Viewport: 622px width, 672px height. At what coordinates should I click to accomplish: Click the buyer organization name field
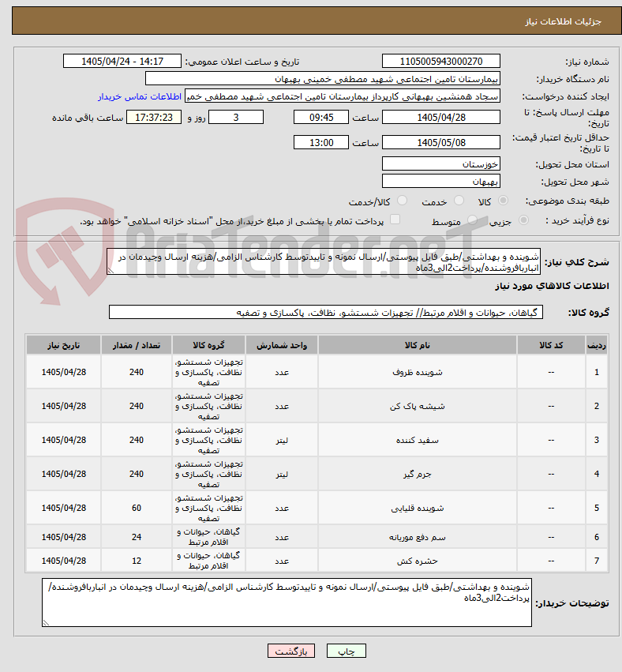click(323, 79)
